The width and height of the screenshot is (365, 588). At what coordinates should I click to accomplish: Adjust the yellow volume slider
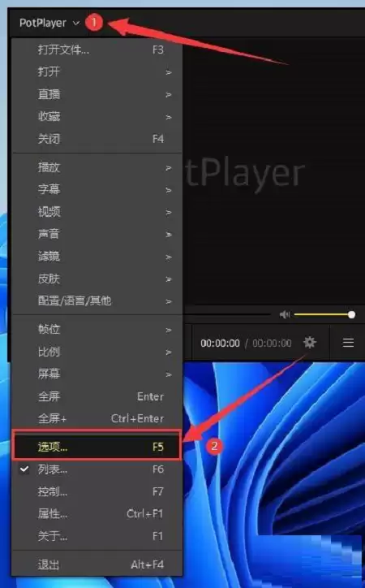tap(324, 314)
